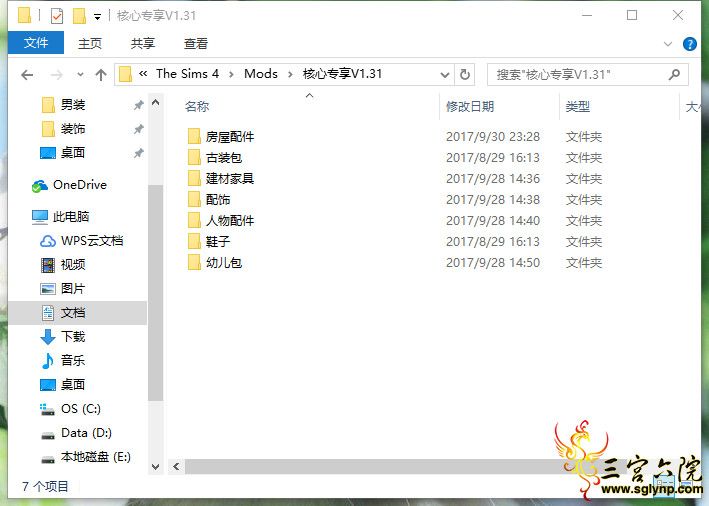
Task: Click 'The Sims 4' in the breadcrumb
Action: 187,74
